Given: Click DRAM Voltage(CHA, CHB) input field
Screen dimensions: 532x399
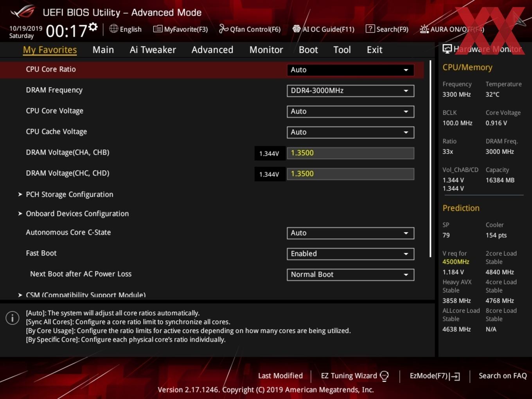Looking at the screenshot, I should (350, 153).
